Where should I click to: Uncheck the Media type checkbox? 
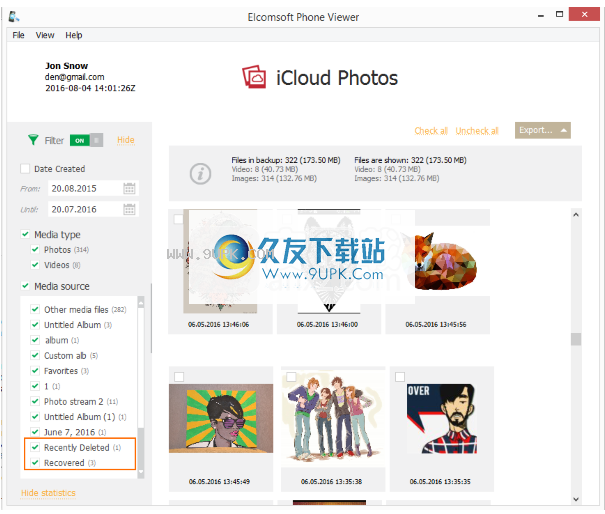25,234
